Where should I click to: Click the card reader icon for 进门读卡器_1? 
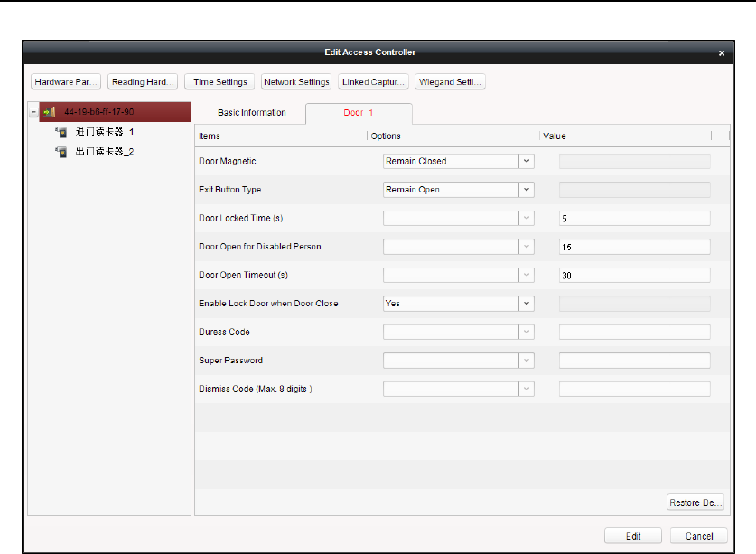pos(61,132)
